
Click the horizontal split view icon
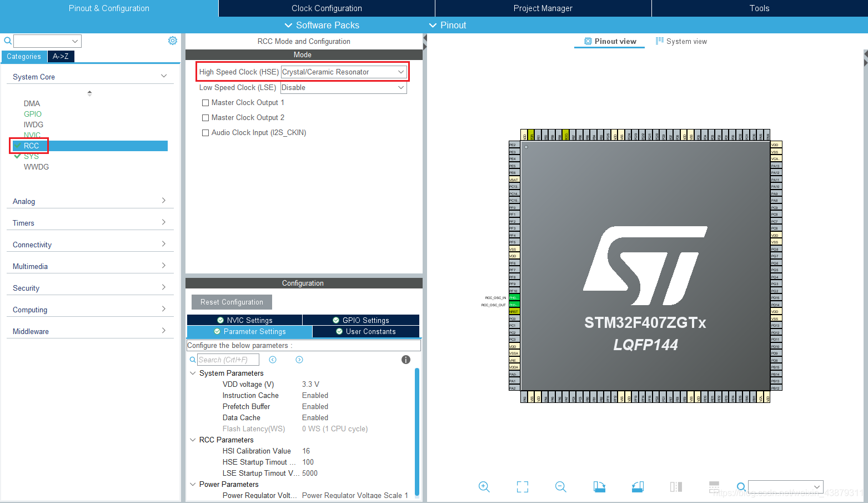click(x=714, y=487)
